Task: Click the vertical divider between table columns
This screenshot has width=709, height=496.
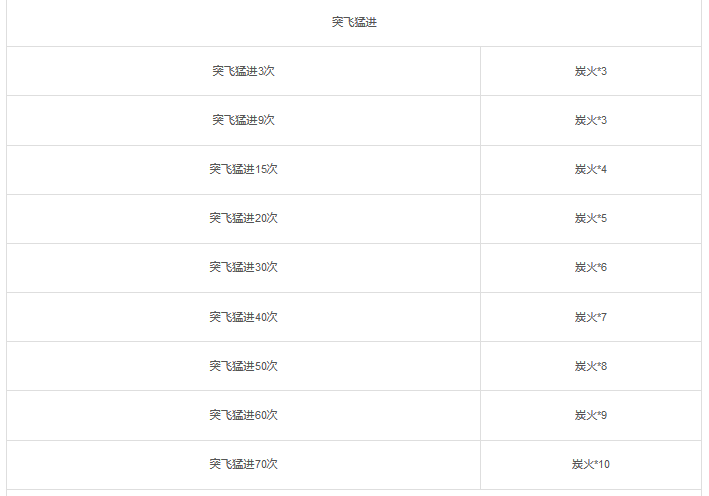Action: pos(481,268)
